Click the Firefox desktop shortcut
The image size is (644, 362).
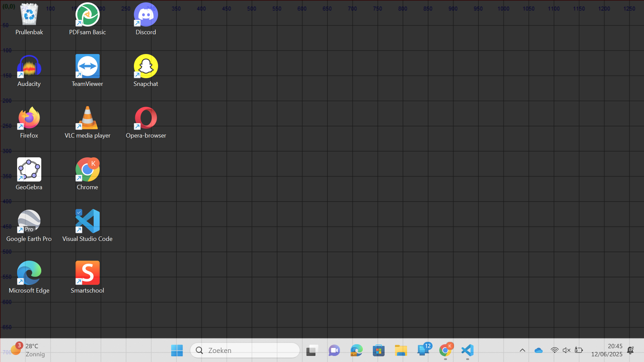(x=29, y=122)
